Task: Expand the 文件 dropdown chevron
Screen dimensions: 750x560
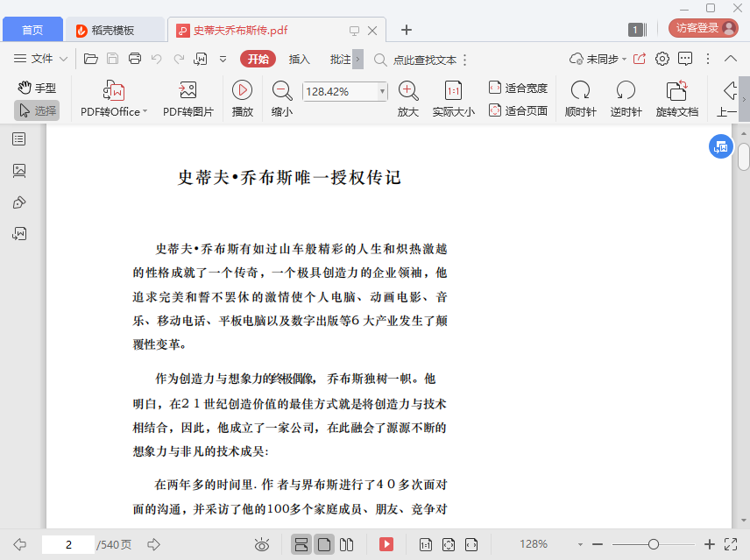Action: click(x=63, y=60)
